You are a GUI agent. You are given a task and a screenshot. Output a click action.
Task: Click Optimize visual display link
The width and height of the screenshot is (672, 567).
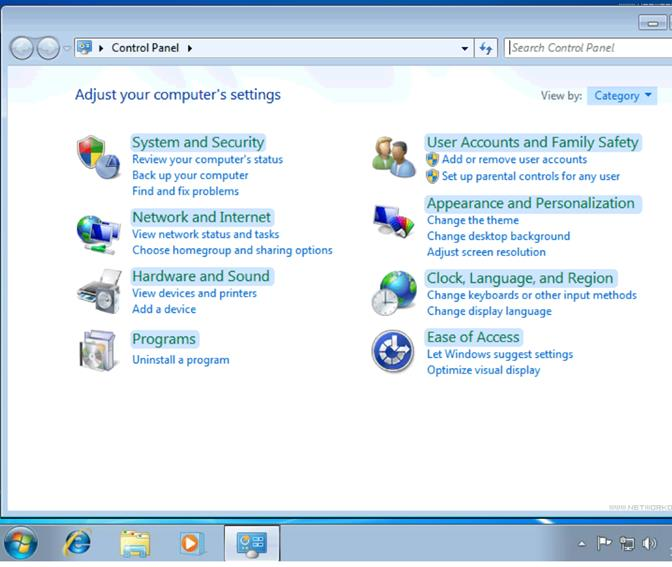[483, 370]
